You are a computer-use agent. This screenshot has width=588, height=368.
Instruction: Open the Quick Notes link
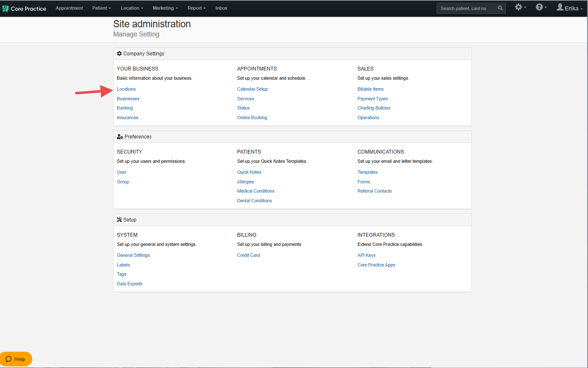tap(249, 172)
